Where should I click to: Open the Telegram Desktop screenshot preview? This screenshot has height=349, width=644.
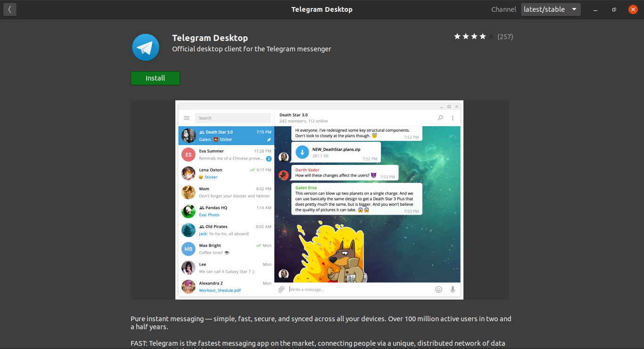(319, 200)
